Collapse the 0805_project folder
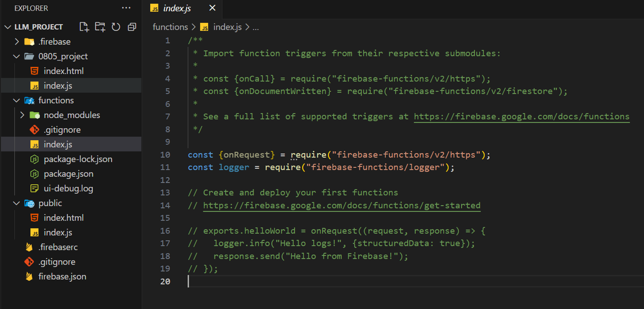The image size is (644, 309). click(16, 57)
